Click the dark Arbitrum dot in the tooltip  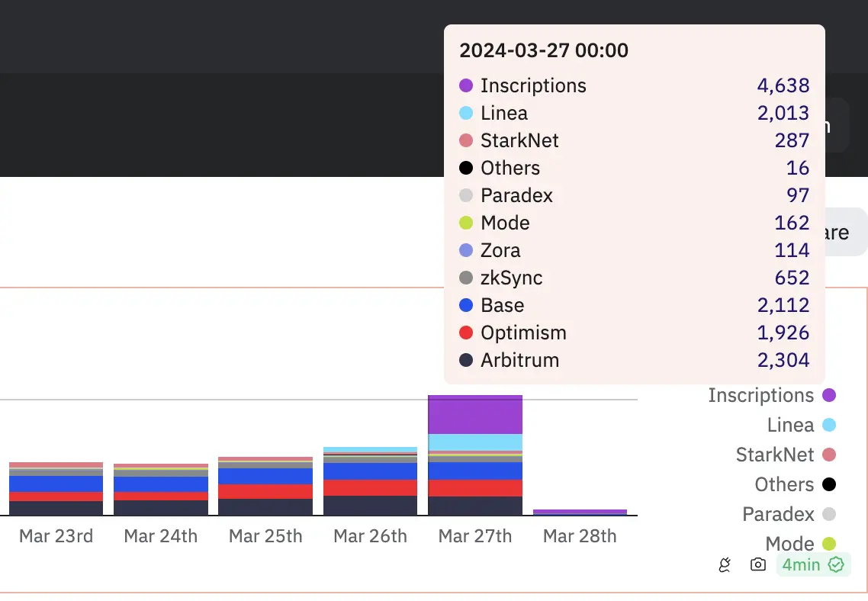tap(466, 360)
